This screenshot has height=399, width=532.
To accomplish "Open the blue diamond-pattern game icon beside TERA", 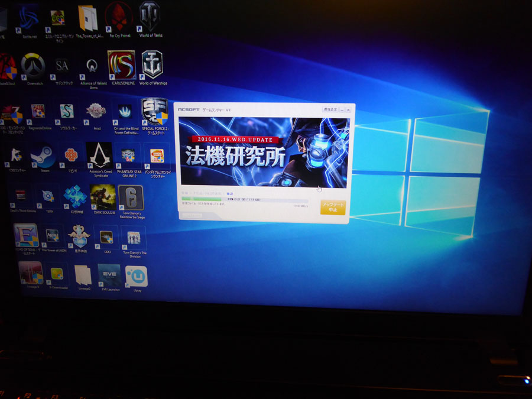I will (75, 199).
